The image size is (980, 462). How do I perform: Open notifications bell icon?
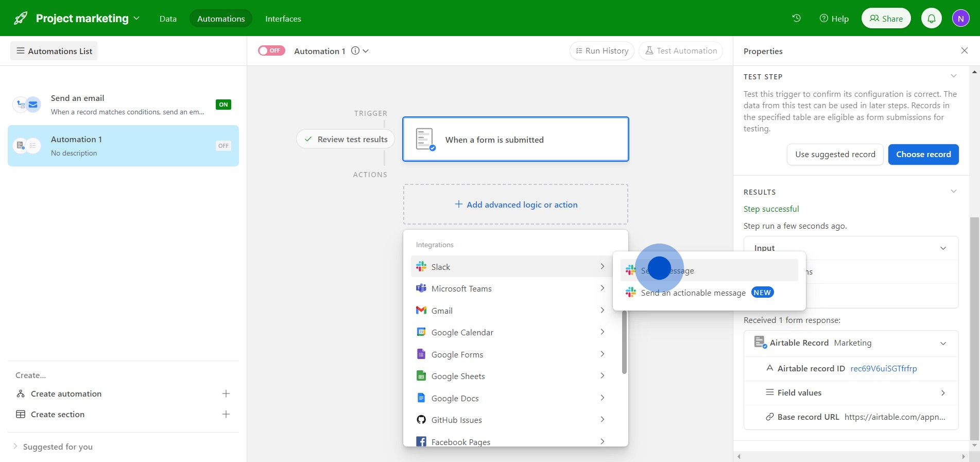(932, 19)
